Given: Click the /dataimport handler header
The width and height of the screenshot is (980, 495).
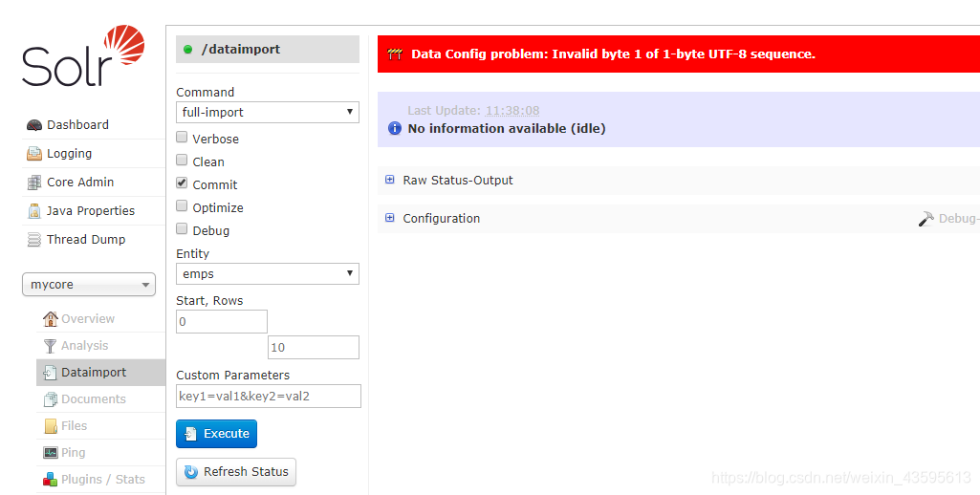Looking at the screenshot, I should [268, 50].
